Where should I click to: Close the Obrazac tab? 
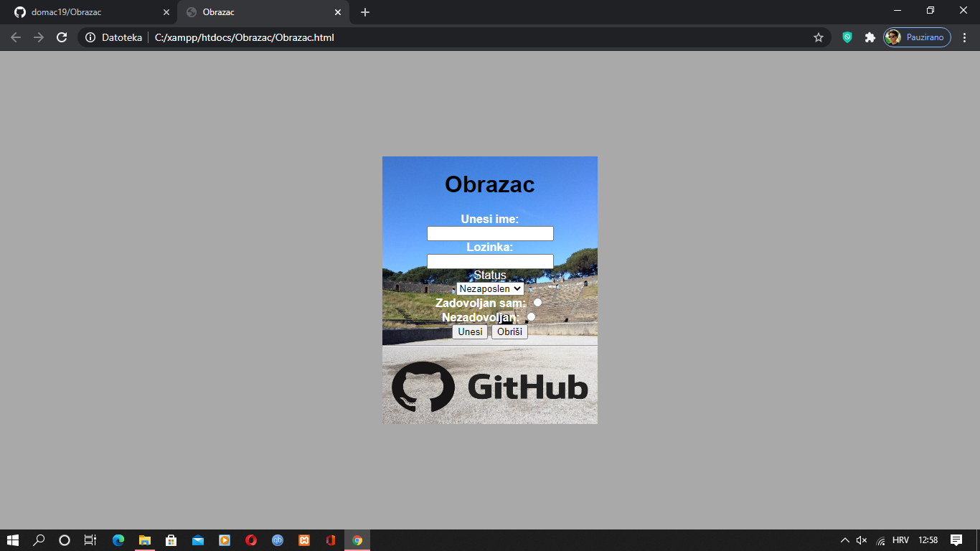(x=338, y=12)
